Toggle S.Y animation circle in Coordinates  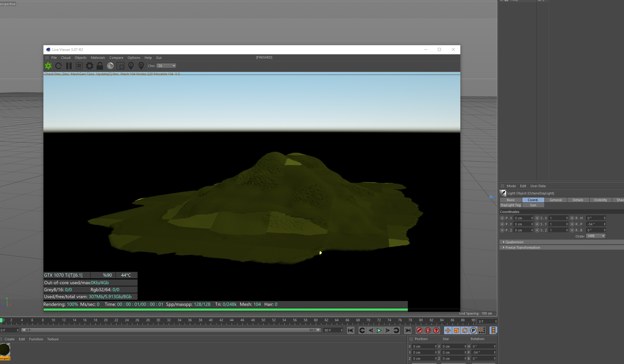tap(537, 224)
